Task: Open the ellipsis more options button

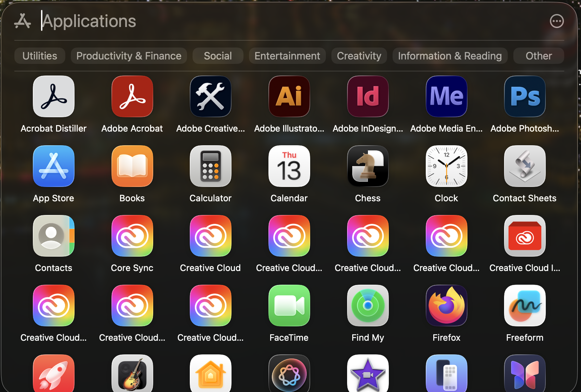Action: point(557,21)
